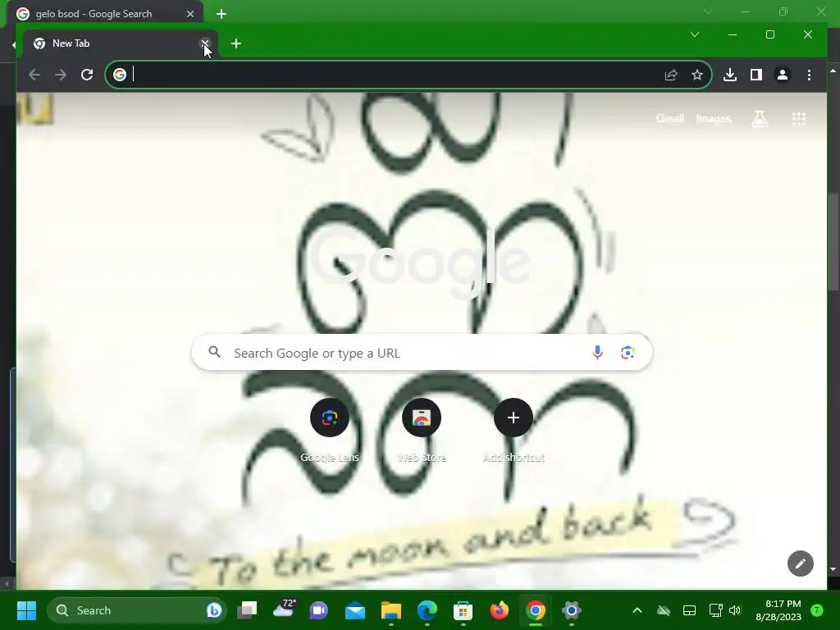Viewport: 840px width, 630px height.
Task: Open the volume speaker tray icon
Action: pos(735,610)
